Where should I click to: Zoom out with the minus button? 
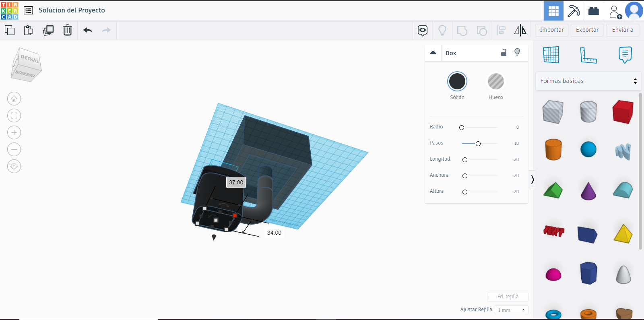pyautogui.click(x=14, y=149)
